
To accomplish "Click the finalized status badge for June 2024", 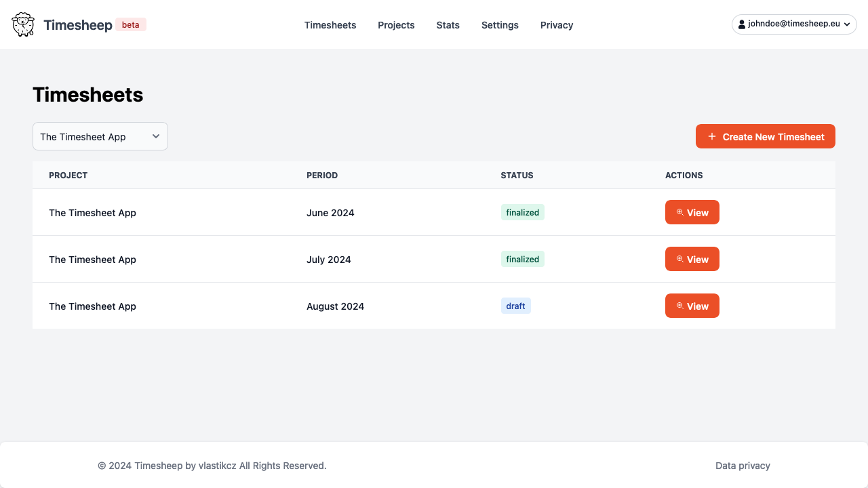I will pos(522,211).
